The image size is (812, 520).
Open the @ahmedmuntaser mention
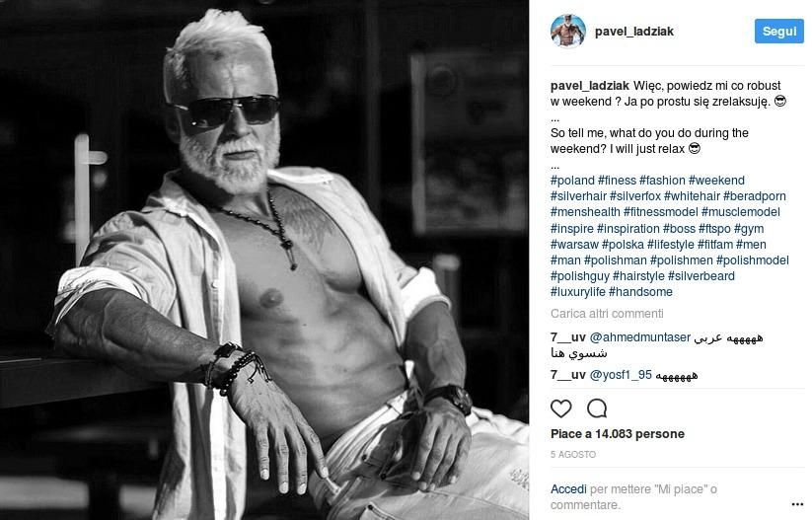[640, 337]
